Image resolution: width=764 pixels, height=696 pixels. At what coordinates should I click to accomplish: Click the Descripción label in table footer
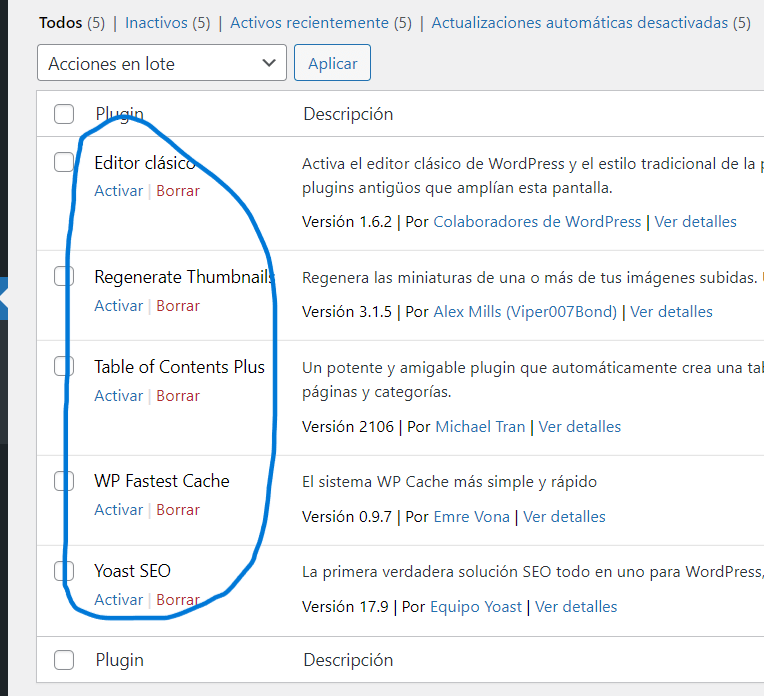pos(348,660)
